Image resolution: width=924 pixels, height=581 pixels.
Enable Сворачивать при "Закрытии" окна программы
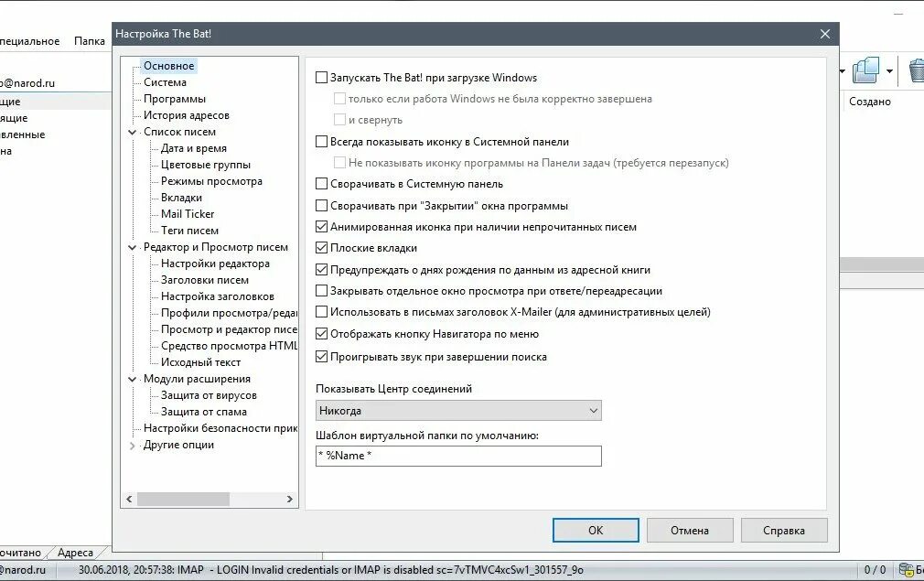pyautogui.click(x=321, y=206)
